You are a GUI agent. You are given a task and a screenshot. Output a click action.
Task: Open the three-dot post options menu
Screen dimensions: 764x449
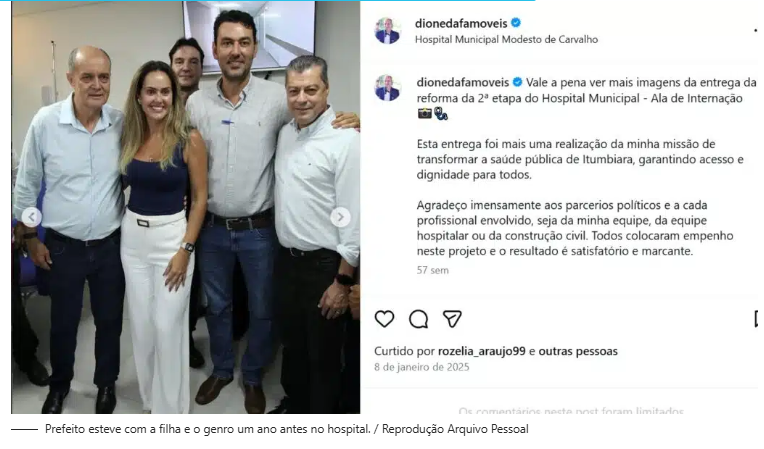[x=755, y=30]
